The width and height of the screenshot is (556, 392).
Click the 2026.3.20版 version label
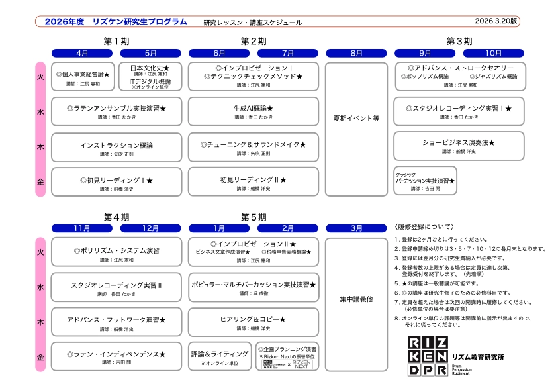(497, 22)
